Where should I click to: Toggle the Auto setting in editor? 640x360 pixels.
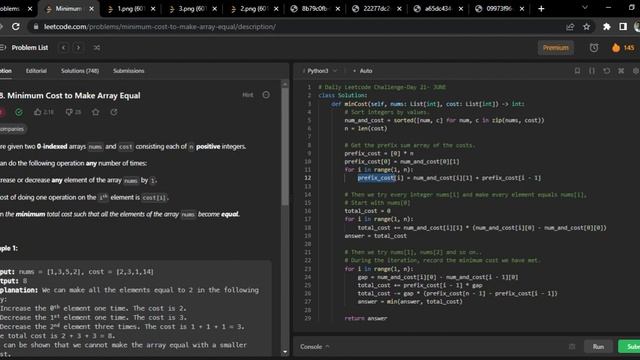(x=363, y=71)
